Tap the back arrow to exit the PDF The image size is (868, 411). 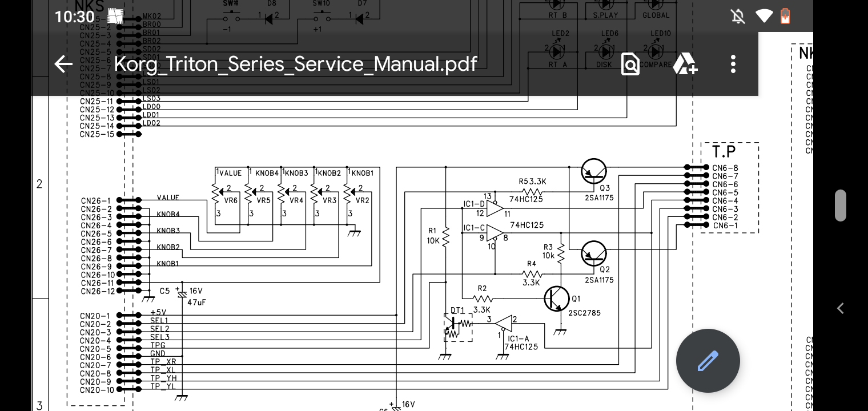point(63,64)
